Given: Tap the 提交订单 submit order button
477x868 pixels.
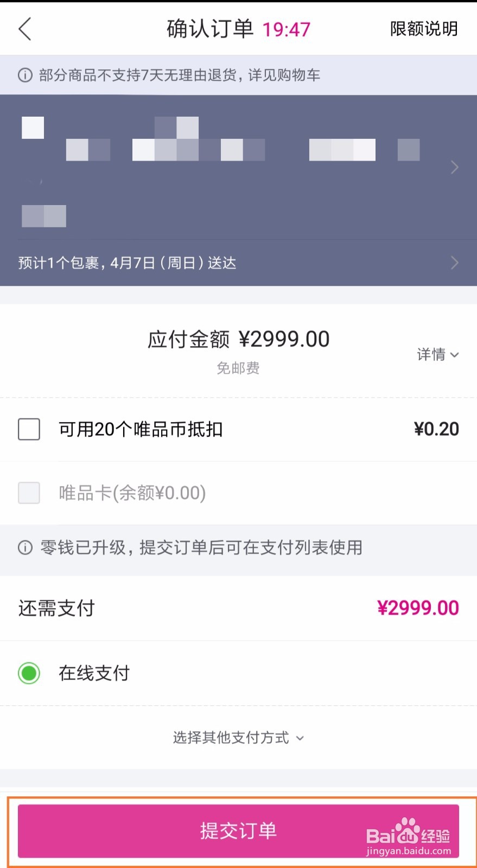Looking at the screenshot, I should pyautogui.click(x=238, y=830).
